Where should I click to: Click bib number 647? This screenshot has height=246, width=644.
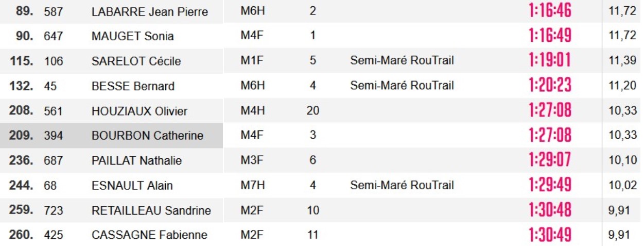click(x=54, y=37)
